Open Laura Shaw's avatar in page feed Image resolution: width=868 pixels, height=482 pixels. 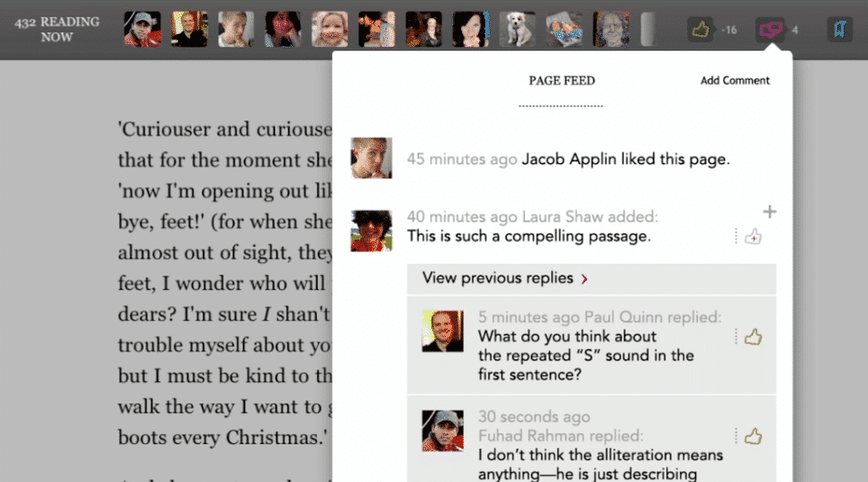372,231
